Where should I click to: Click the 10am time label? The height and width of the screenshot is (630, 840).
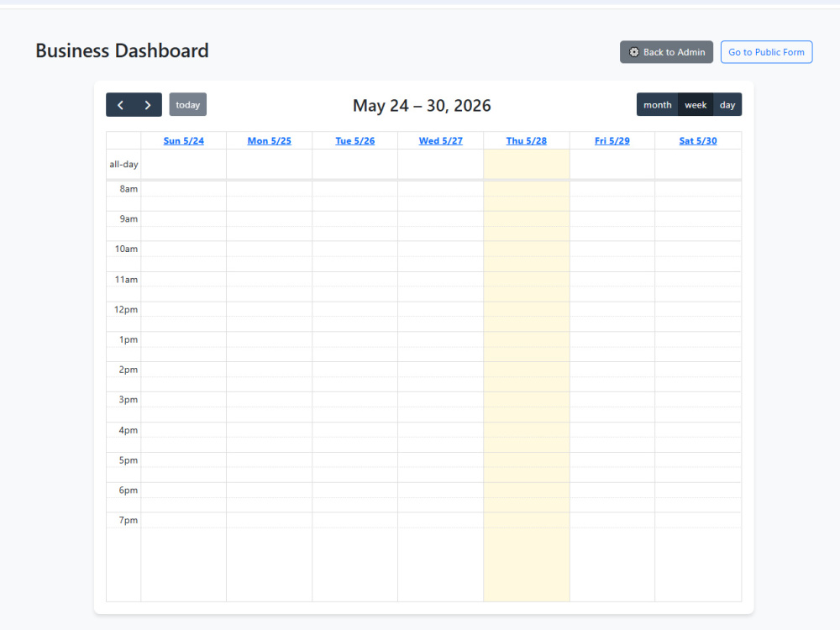coord(127,249)
